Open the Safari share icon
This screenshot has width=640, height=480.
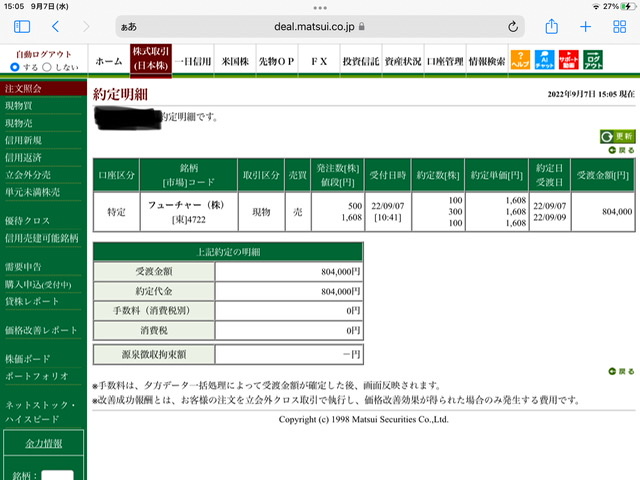point(551,27)
